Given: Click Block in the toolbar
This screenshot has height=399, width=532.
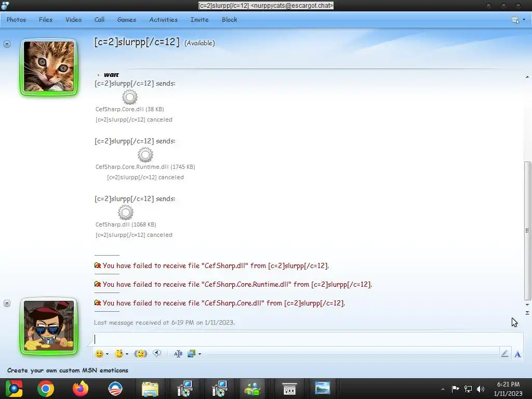Looking at the screenshot, I should pos(229,20).
